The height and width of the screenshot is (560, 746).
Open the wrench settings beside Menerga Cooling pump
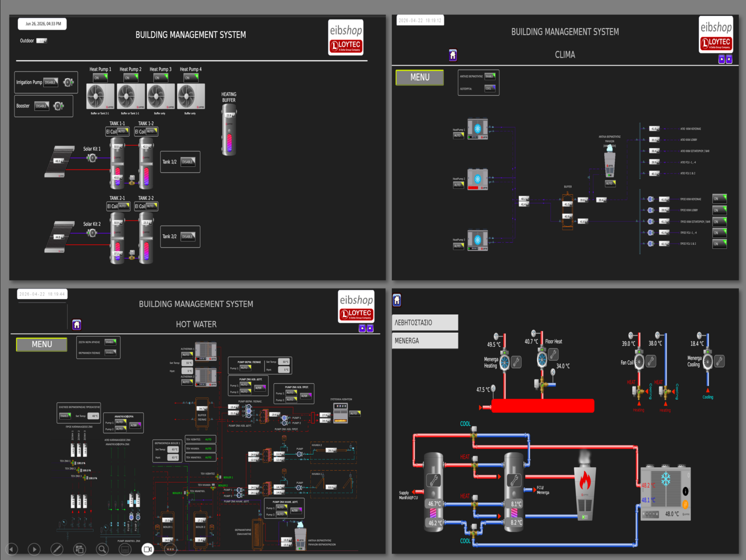point(720,361)
